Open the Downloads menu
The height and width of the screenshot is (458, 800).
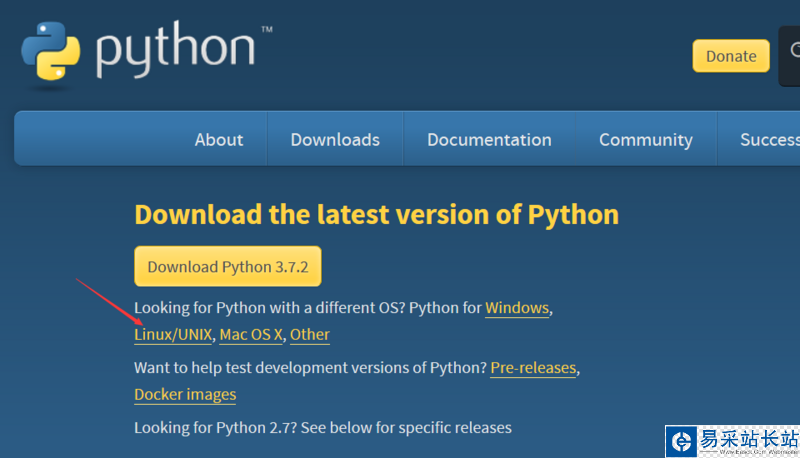[335, 140]
